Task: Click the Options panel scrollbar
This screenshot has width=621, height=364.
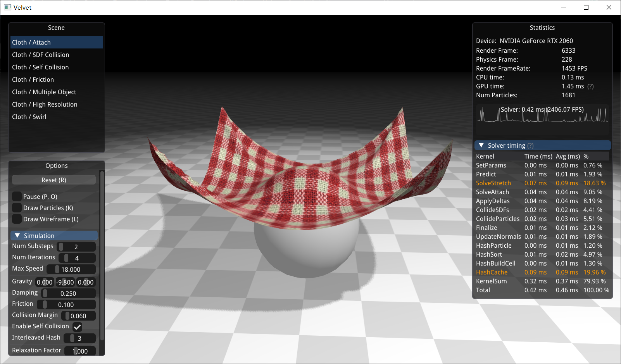Action: 102,256
